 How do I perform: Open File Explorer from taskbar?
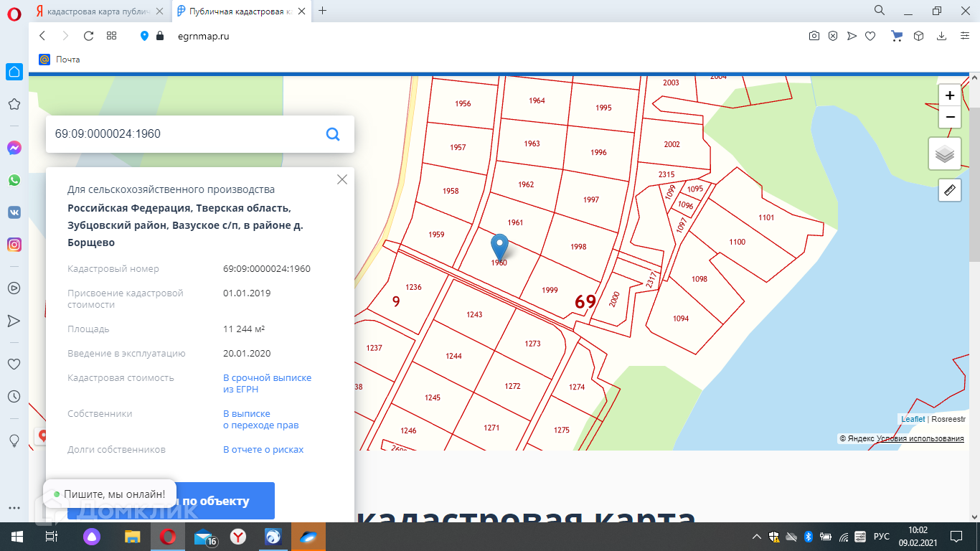click(133, 537)
